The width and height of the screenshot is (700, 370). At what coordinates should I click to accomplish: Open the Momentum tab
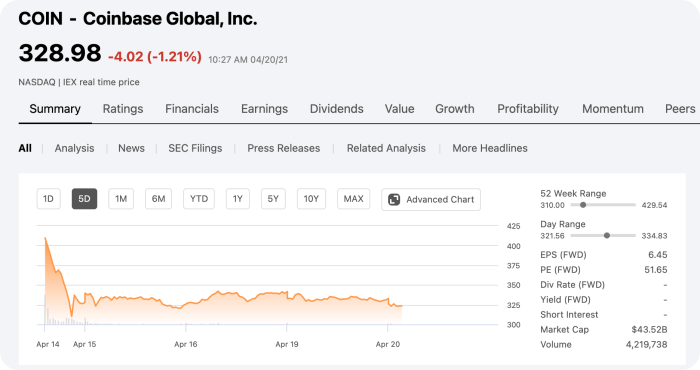tap(612, 109)
